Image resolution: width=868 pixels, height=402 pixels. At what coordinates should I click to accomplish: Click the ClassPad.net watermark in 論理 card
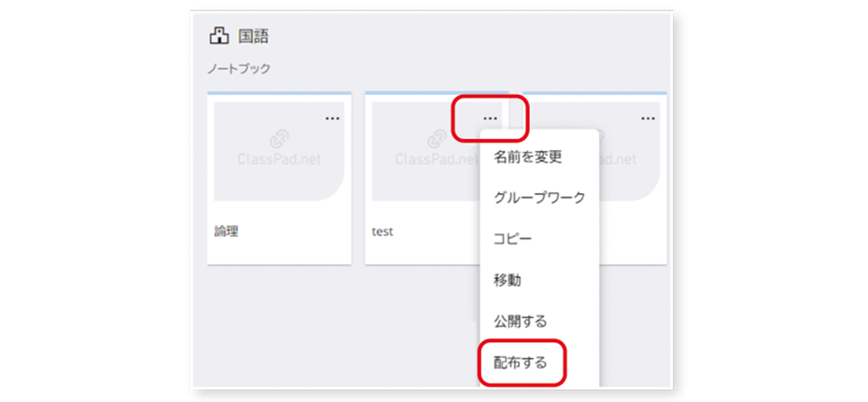coord(279,159)
